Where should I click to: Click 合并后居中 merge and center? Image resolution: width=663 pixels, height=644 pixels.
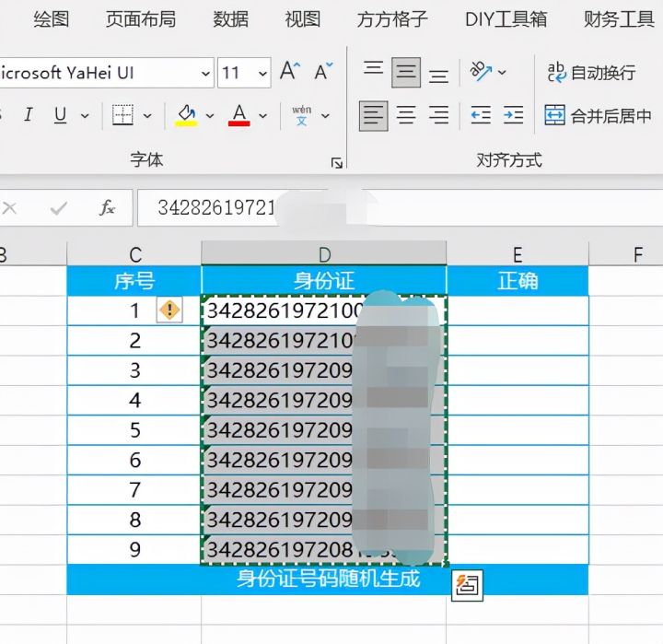(x=598, y=115)
